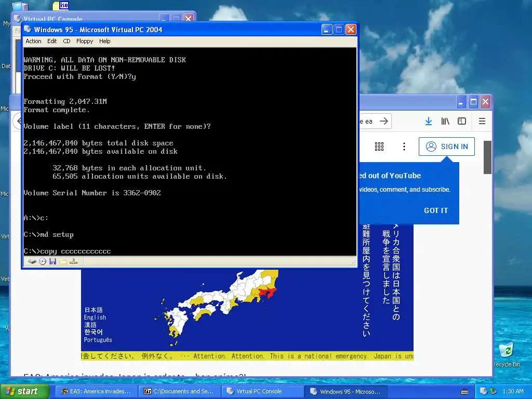This screenshot has height=399, width=532.
Task: Close the Firefox browser window
Action: [486, 102]
